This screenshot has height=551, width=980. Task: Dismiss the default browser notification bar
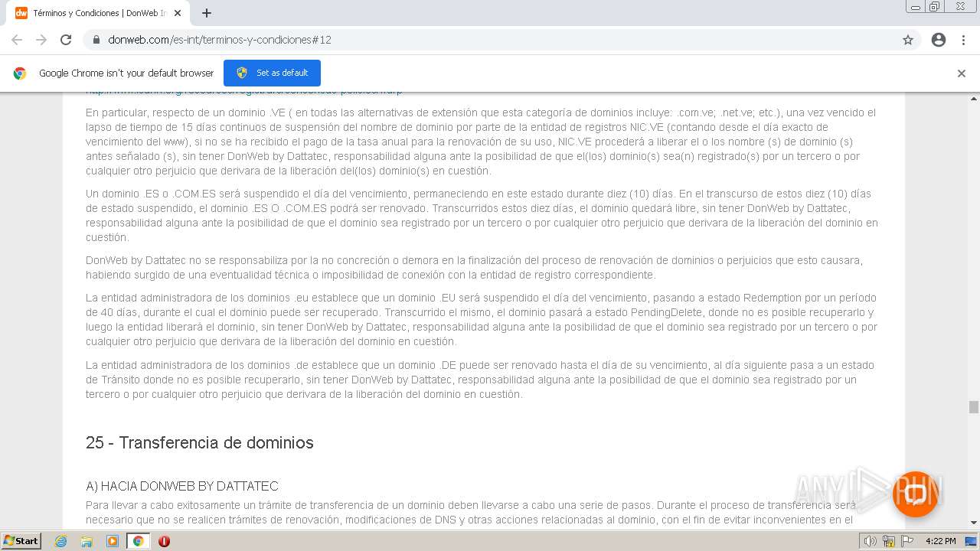tap(962, 73)
